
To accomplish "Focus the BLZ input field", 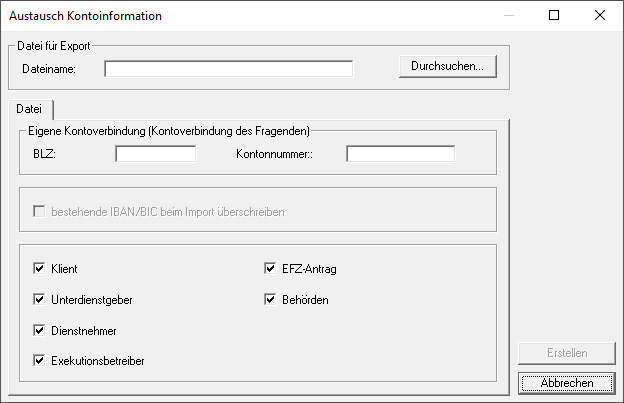I will point(155,154).
